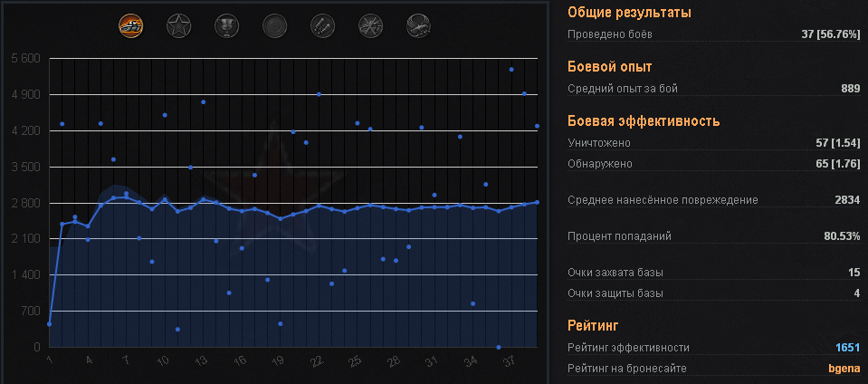Open the bgena armor-site rating link

coord(844,368)
